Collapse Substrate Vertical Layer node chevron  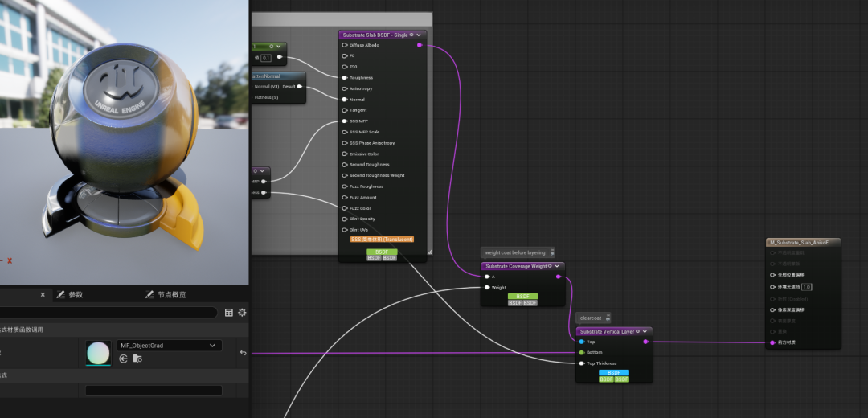coord(645,332)
